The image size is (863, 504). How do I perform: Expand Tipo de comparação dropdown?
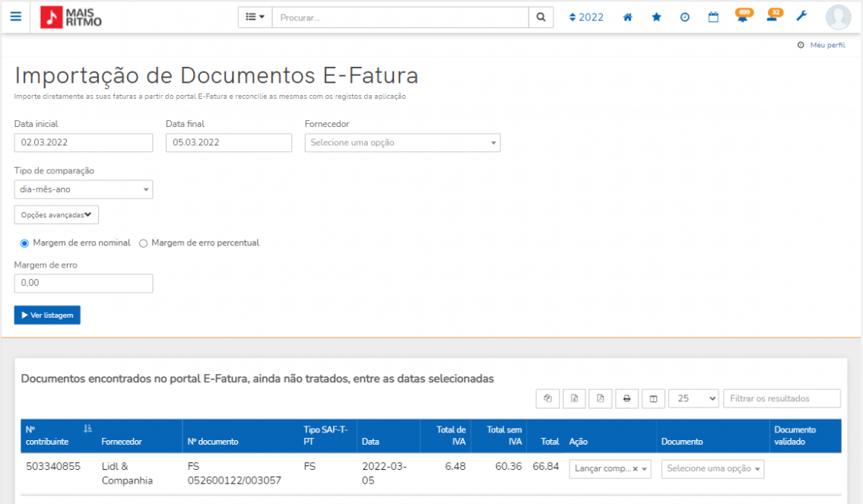tap(83, 189)
